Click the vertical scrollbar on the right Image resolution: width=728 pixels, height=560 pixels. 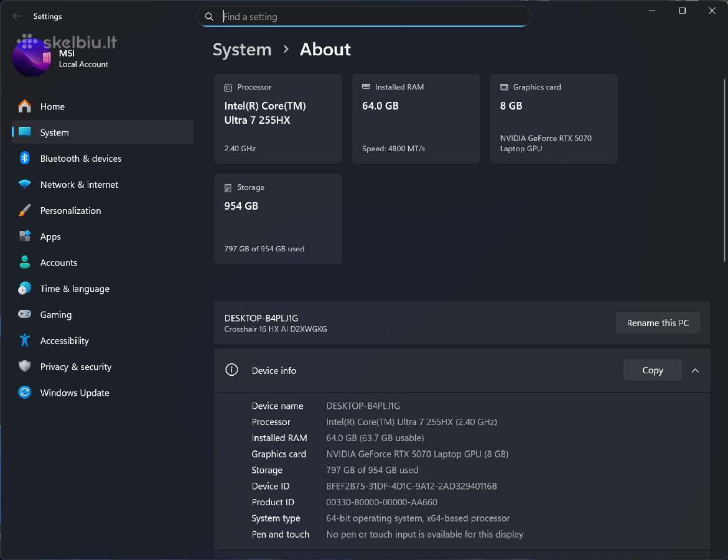pyautogui.click(x=724, y=170)
